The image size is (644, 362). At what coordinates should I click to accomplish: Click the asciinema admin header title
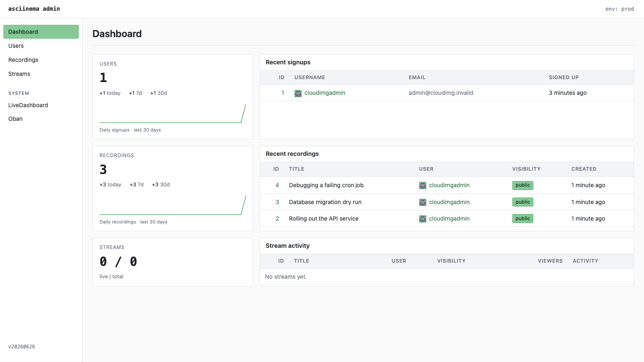34,9
